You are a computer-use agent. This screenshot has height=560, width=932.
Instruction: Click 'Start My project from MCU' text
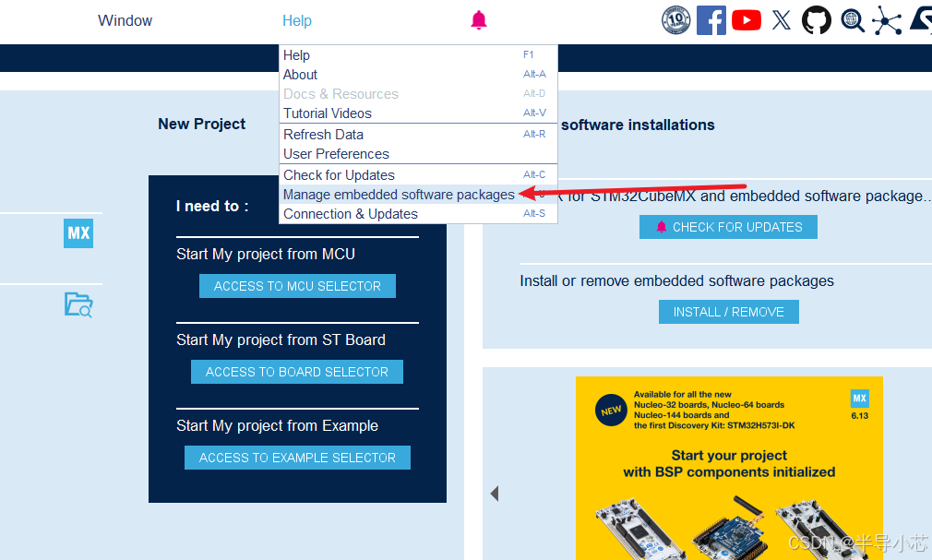265,254
